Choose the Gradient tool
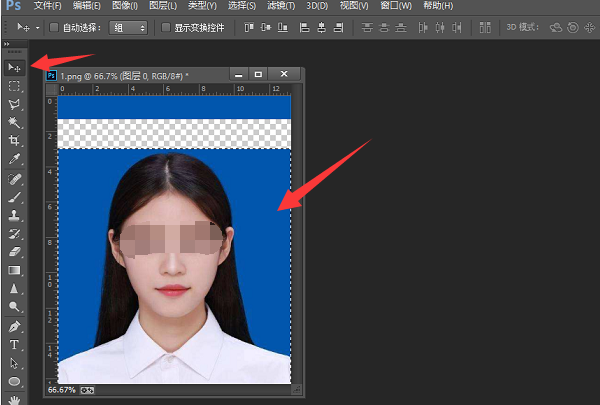 [15, 270]
